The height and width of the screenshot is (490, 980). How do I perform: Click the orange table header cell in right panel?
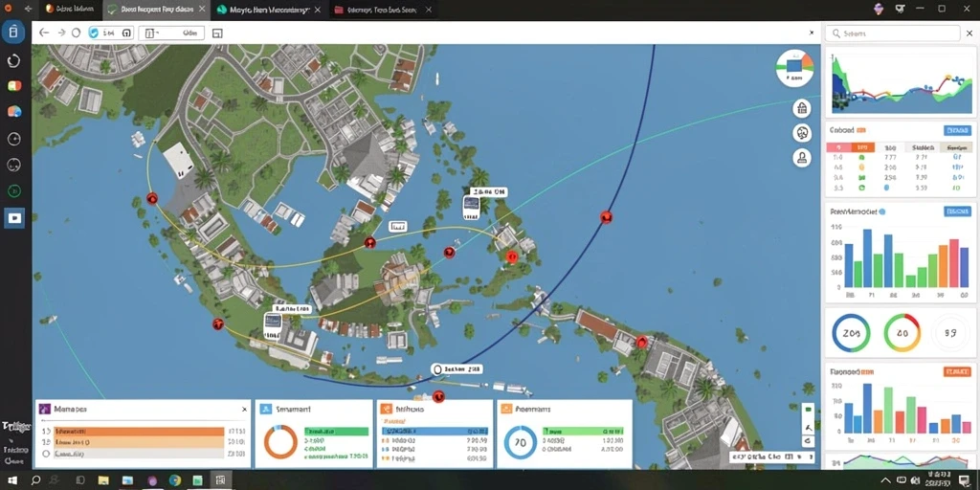(x=862, y=147)
